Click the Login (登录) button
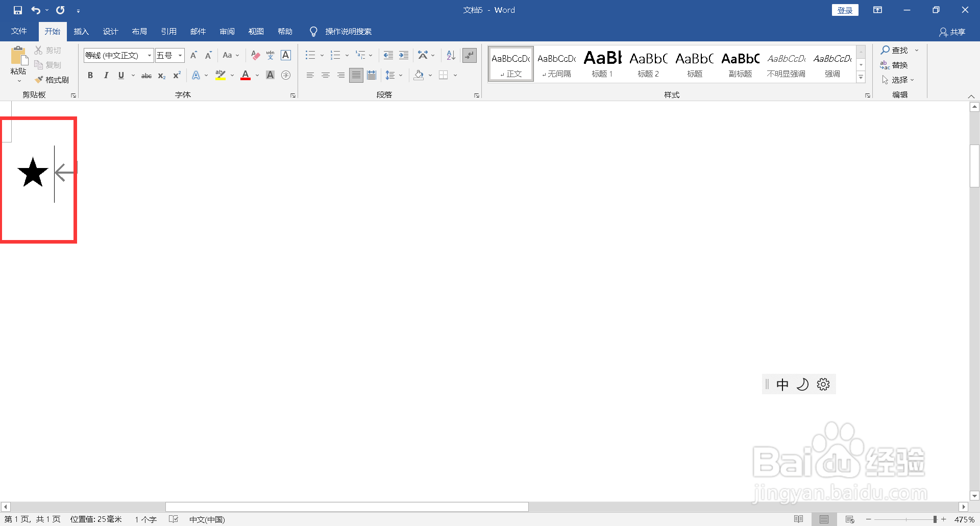Image resolution: width=980 pixels, height=526 pixels. pos(845,10)
